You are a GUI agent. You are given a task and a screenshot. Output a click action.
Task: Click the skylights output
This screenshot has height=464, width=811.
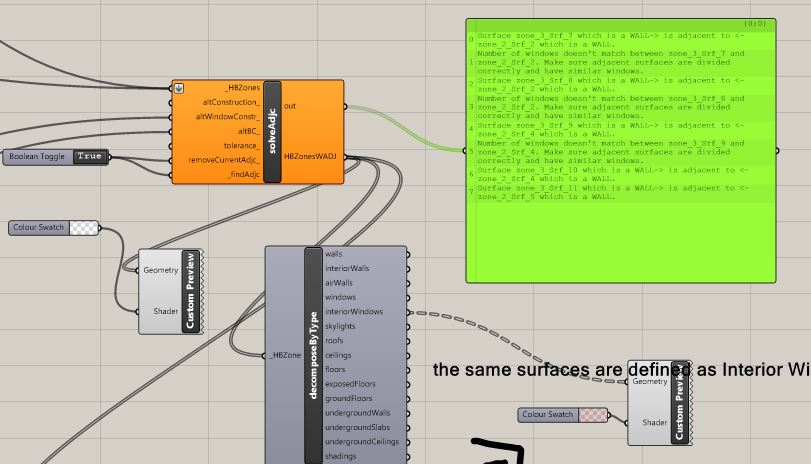(x=340, y=326)
